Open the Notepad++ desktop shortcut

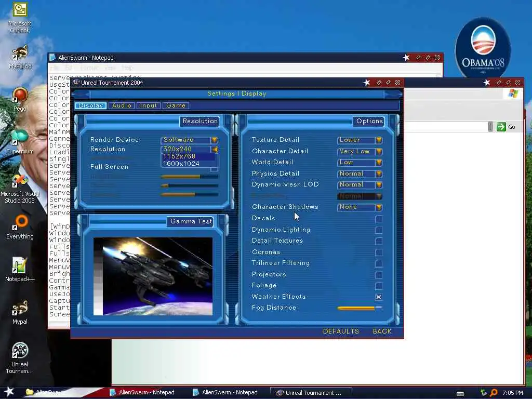(x=20, y=270)
